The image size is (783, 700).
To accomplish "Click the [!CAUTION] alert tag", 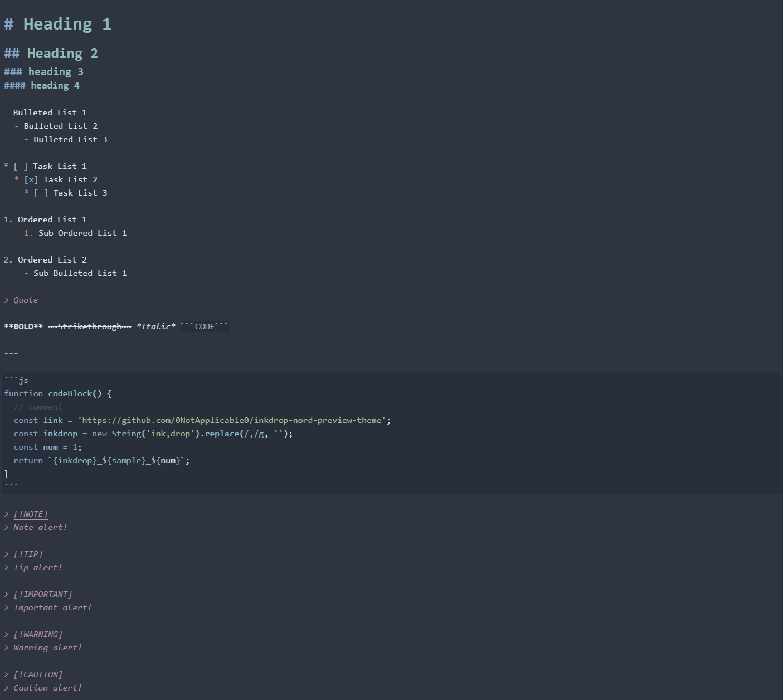I will click(38, 674).
